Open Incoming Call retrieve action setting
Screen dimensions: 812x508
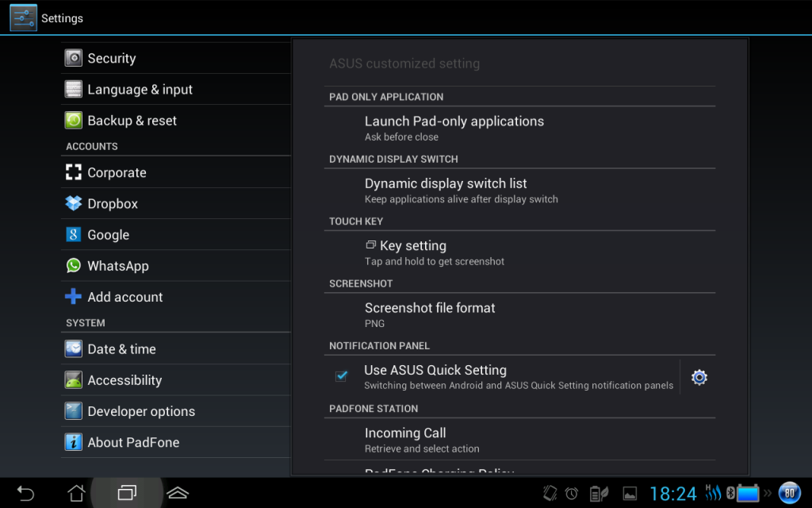[x=519, y=440]
